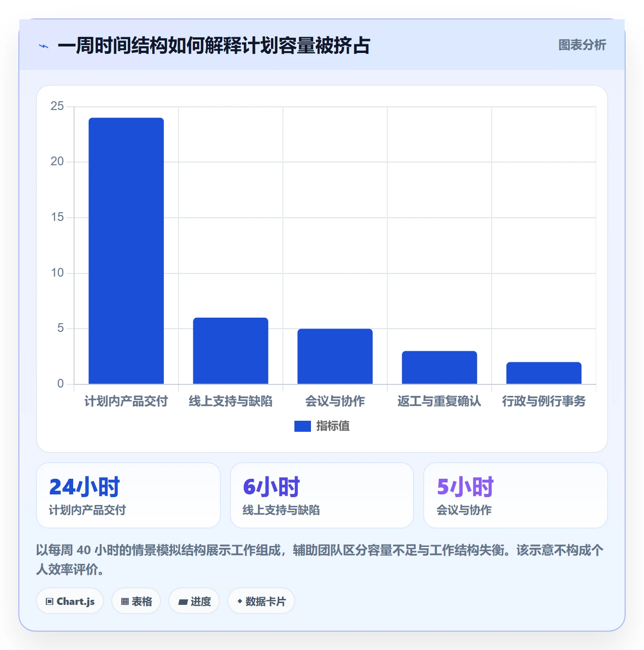Viewport: 644px width, 650px height.
Task: Click the y-axis value 10
Action: (57, 273)
